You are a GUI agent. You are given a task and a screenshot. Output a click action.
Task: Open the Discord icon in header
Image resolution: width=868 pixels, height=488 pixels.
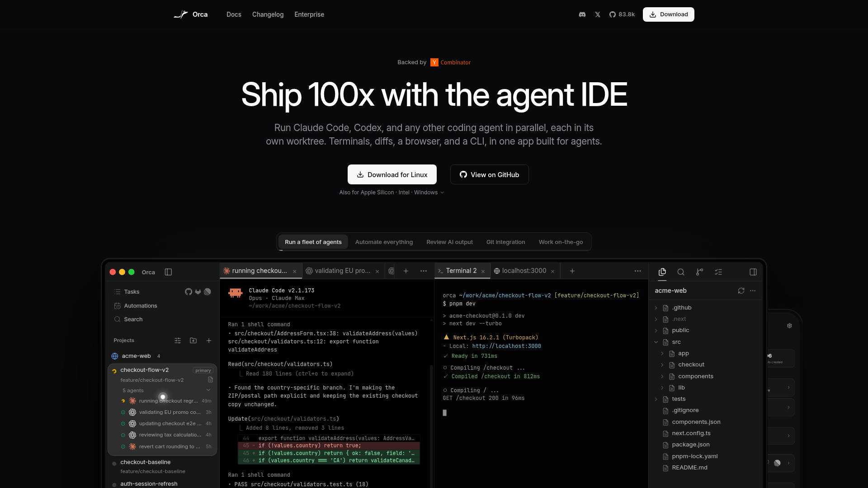click(x=582, y=14)
